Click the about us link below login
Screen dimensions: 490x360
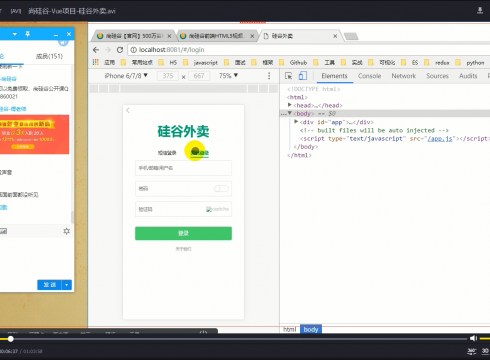point(183,249)
